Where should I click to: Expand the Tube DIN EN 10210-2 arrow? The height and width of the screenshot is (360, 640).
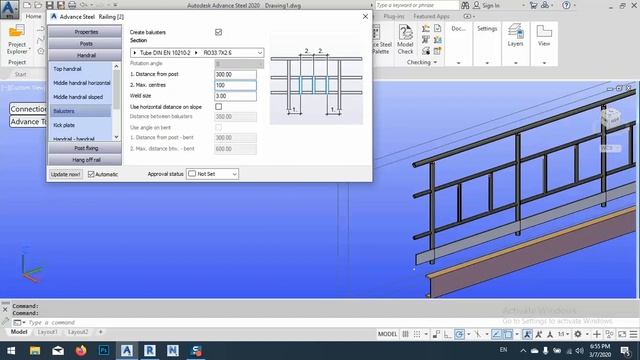click(135, 53)
